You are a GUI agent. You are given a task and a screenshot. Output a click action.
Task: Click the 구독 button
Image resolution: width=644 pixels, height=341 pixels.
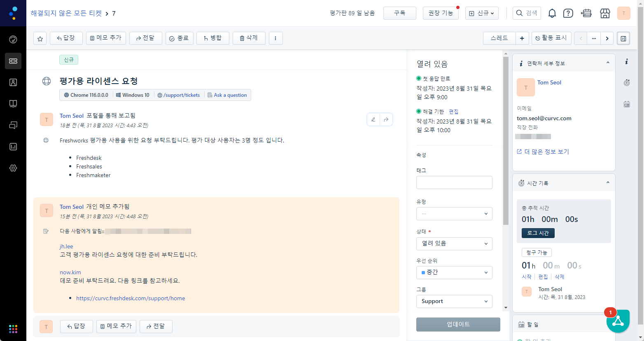(x=399, y=13)
